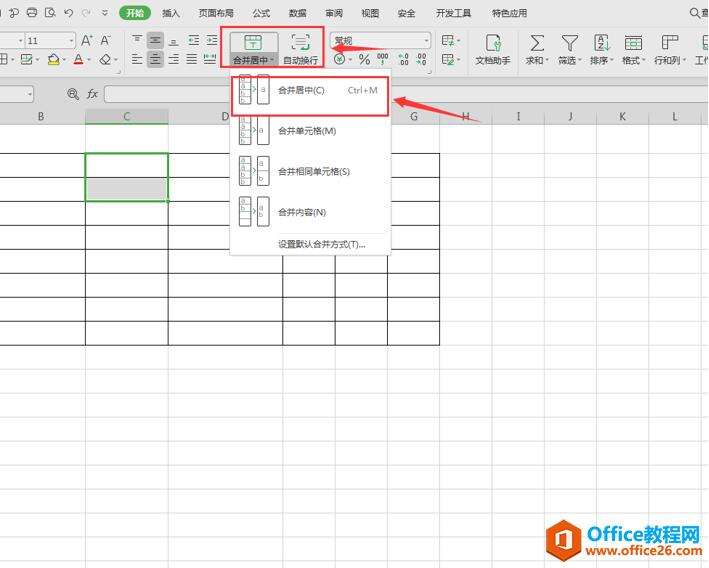Screen dimensions: 709x568
Task: Click the currency yen format icon
Action: click(340, 59)
